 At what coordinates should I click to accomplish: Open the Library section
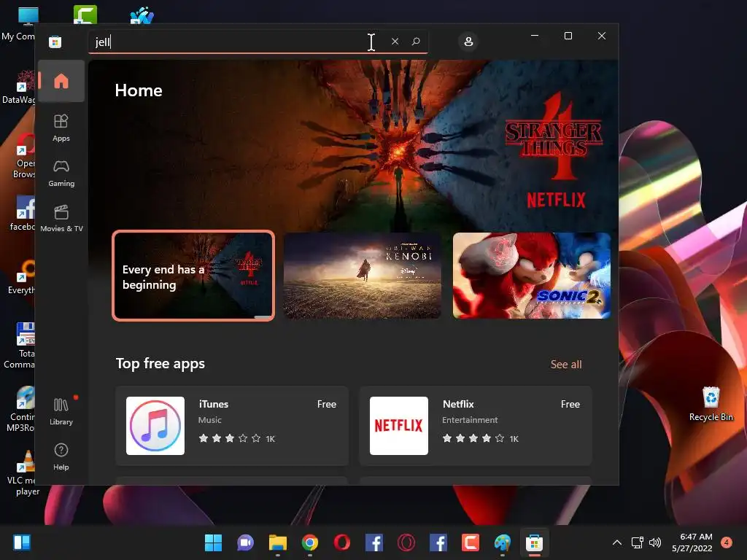[61, 411]
